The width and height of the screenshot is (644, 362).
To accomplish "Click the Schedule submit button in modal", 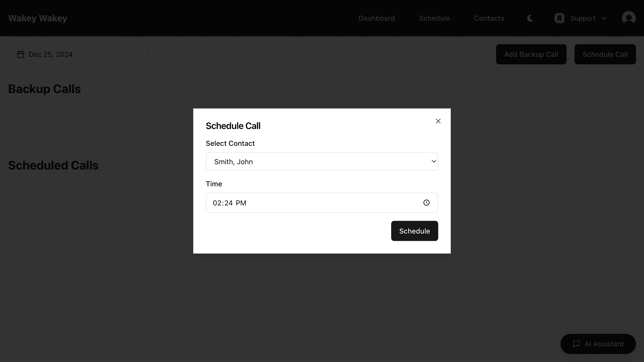I will pos(414,231).
